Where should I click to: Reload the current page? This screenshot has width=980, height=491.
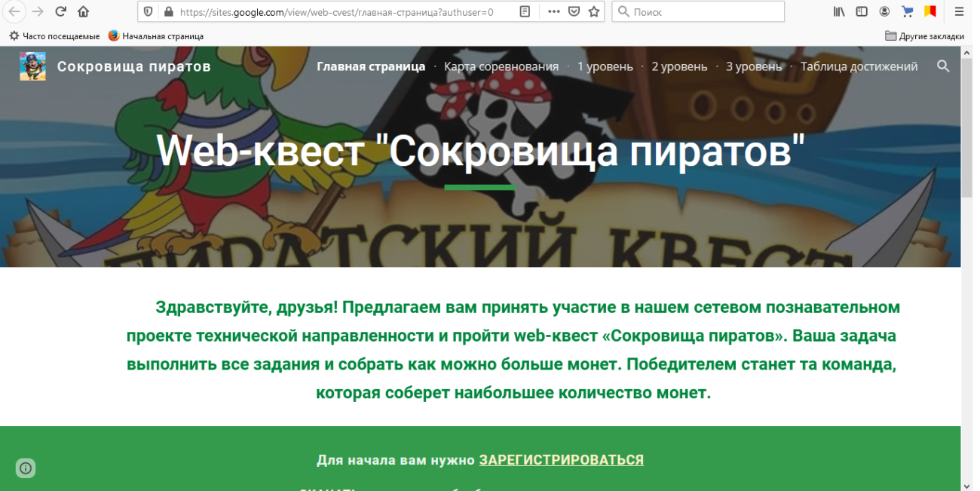[x=61, y=11]
